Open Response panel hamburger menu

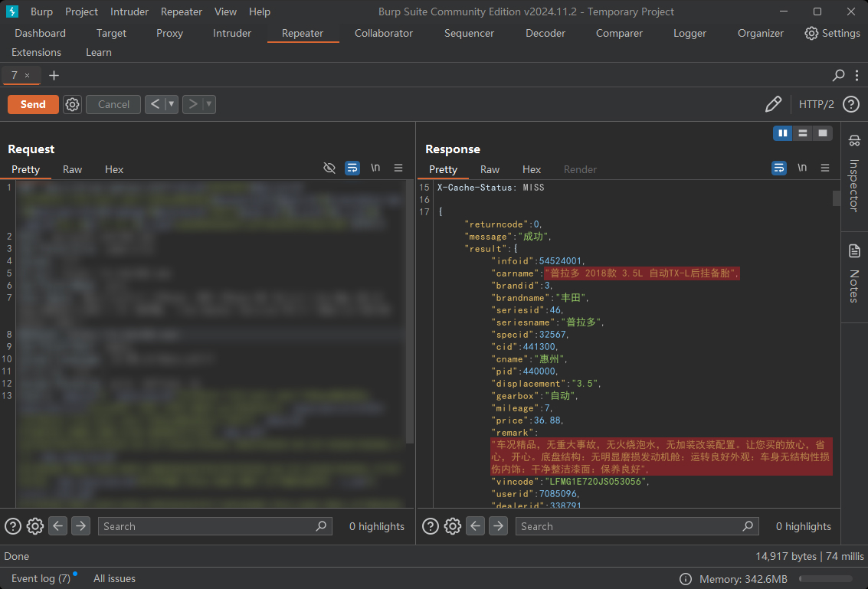pyautogui.click(x=825, y=168)
